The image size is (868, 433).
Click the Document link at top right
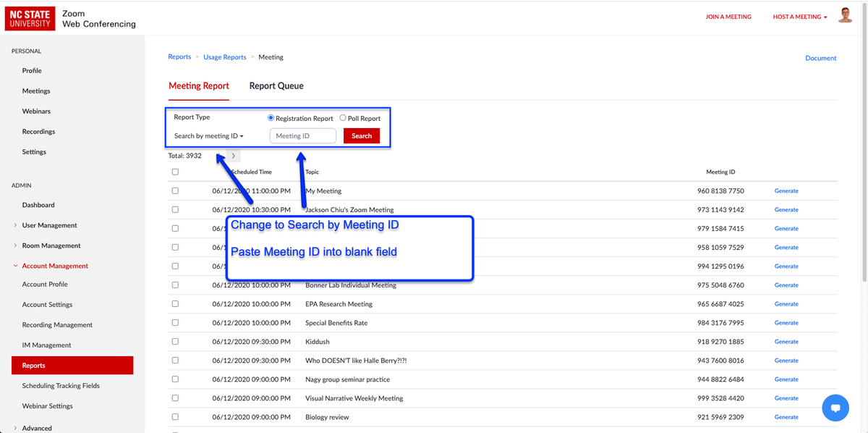coord(820,57)
